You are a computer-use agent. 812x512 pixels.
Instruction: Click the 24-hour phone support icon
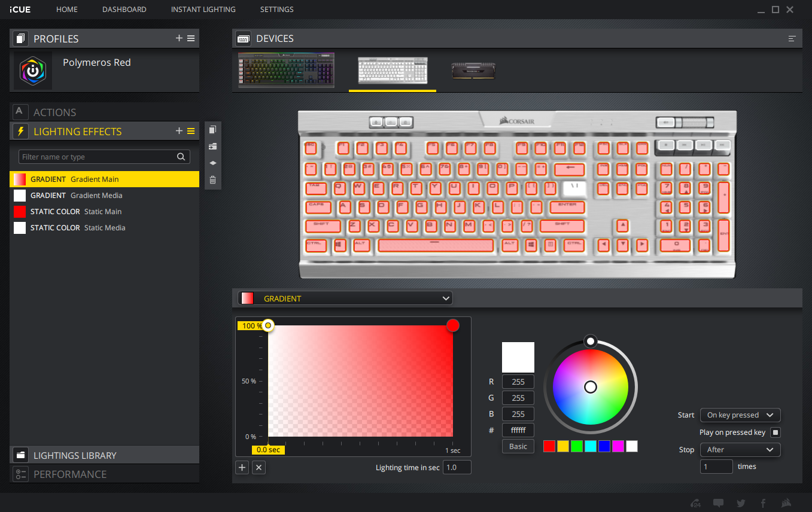[x=696, y=503]
